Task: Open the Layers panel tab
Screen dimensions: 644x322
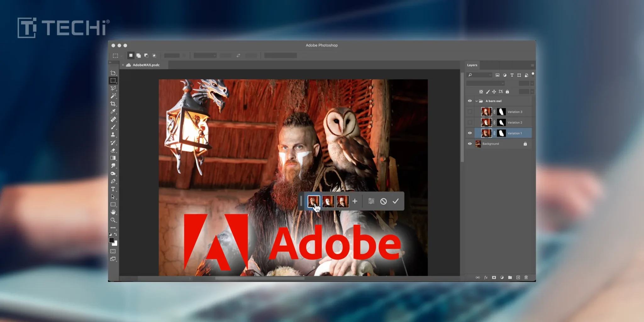Action: (x=472, y=65)
